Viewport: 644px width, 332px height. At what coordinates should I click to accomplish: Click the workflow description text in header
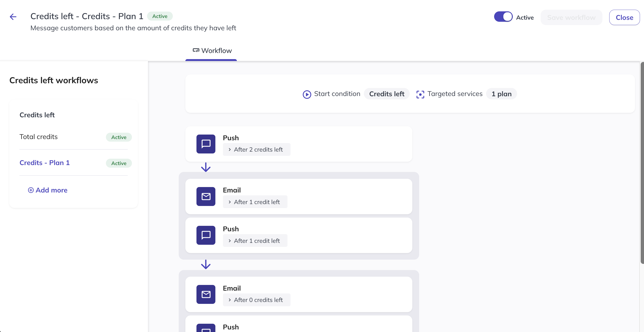[x=133, y=28]
